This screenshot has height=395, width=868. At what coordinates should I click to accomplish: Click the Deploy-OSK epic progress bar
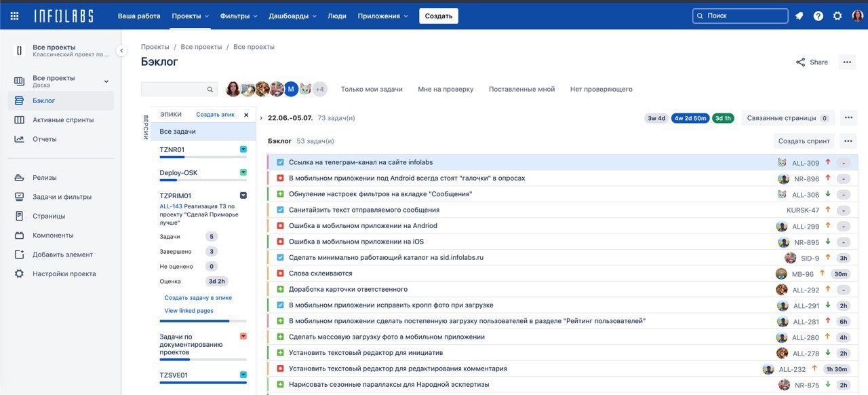203,181
